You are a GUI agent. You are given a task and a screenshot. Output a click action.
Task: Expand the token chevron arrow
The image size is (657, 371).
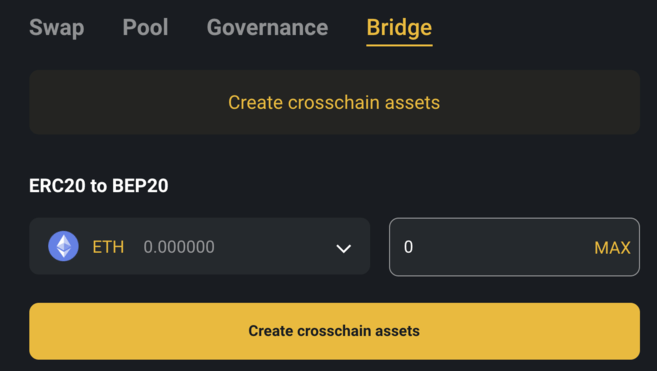click(344, 249)
